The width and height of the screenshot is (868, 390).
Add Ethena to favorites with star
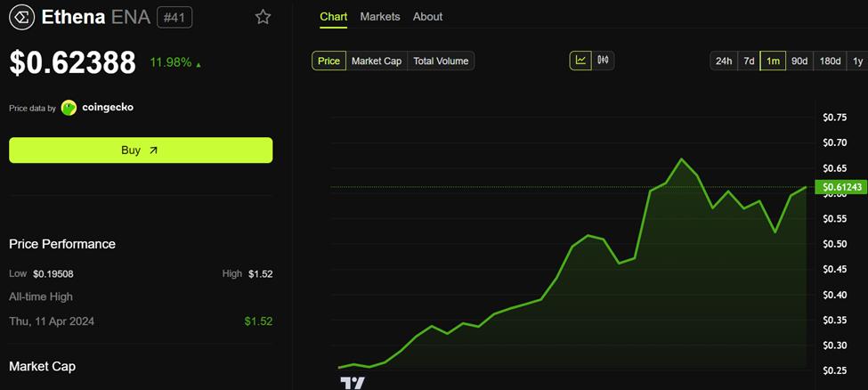point(263,17)
